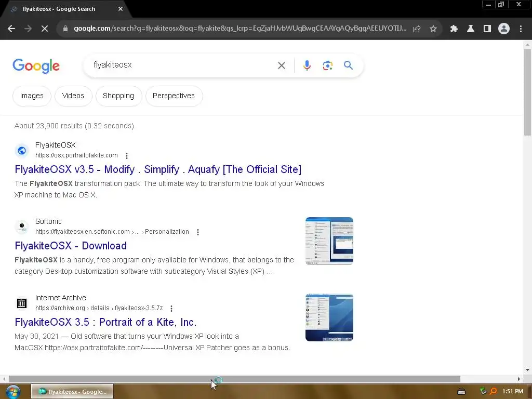532x399 pixels.
Task: Open more options for portraitofakite result
Action: point(127,156)
